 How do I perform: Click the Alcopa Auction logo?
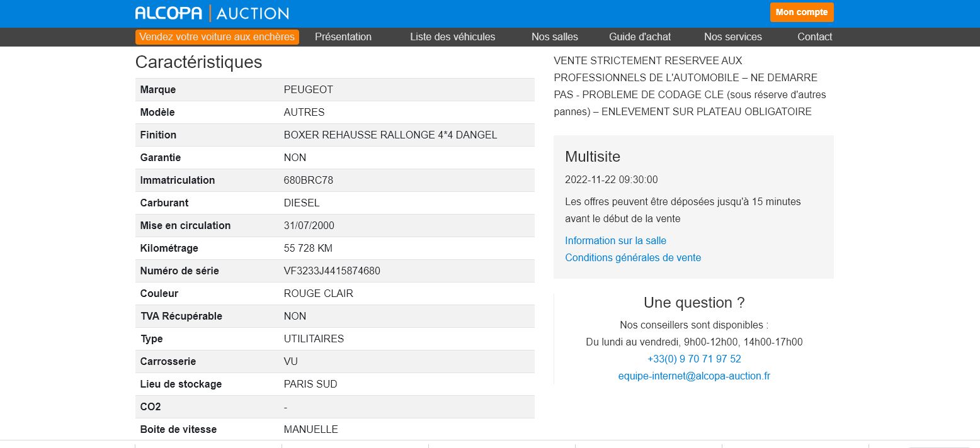pos(212,13)
